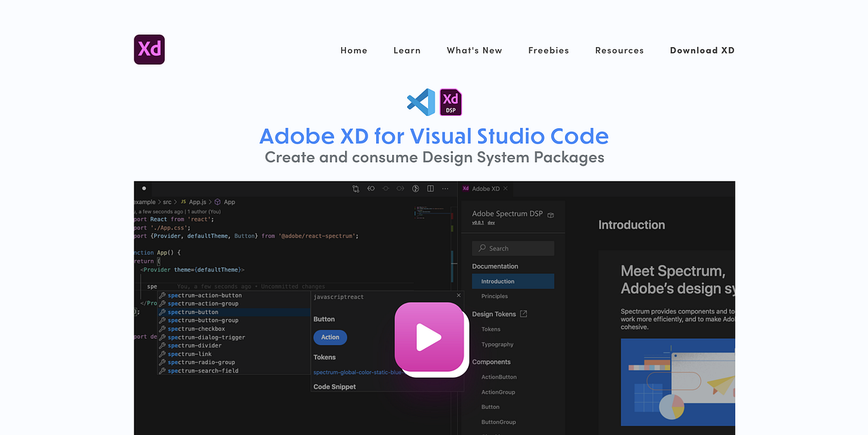Click the Visual Studio Code logo above the title

[x=422, y=102]
